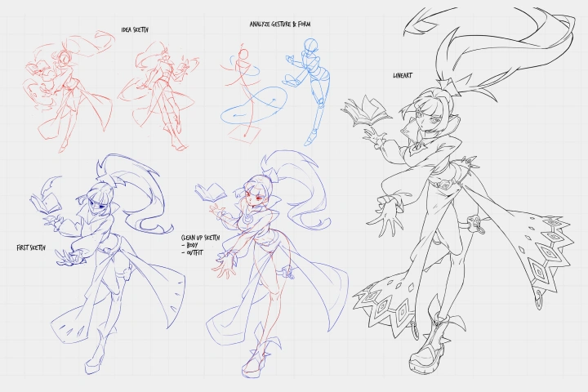Viewport: 588px width, 392px height.
Task: Click the "ANALYZE GESTURE & FORM" heading
Action: click(x=280, y=24)
